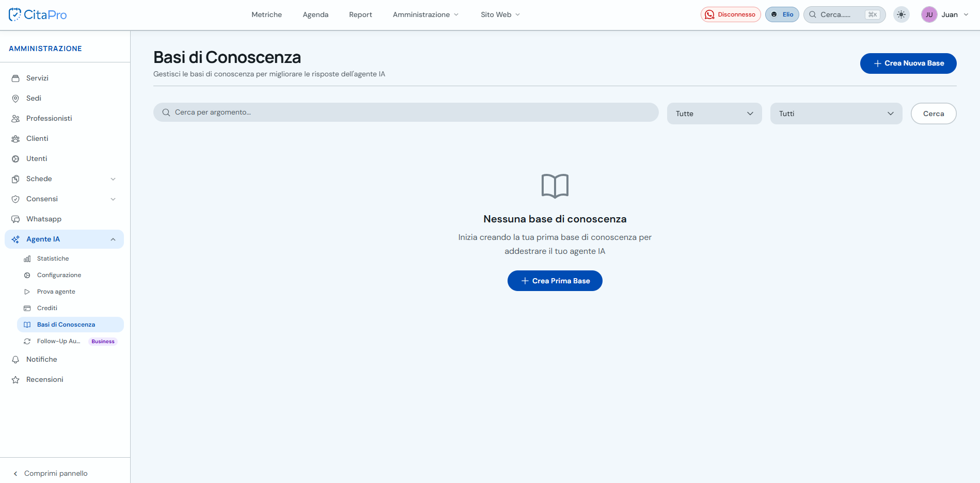Open the Sito Web dropdown menu

click(x=500, y=14)
